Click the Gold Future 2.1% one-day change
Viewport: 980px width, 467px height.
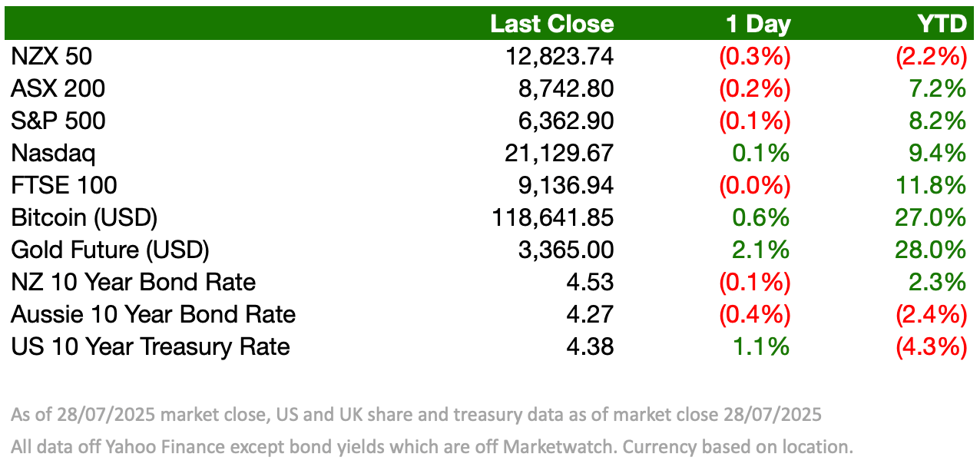click(x=760, y=250)
